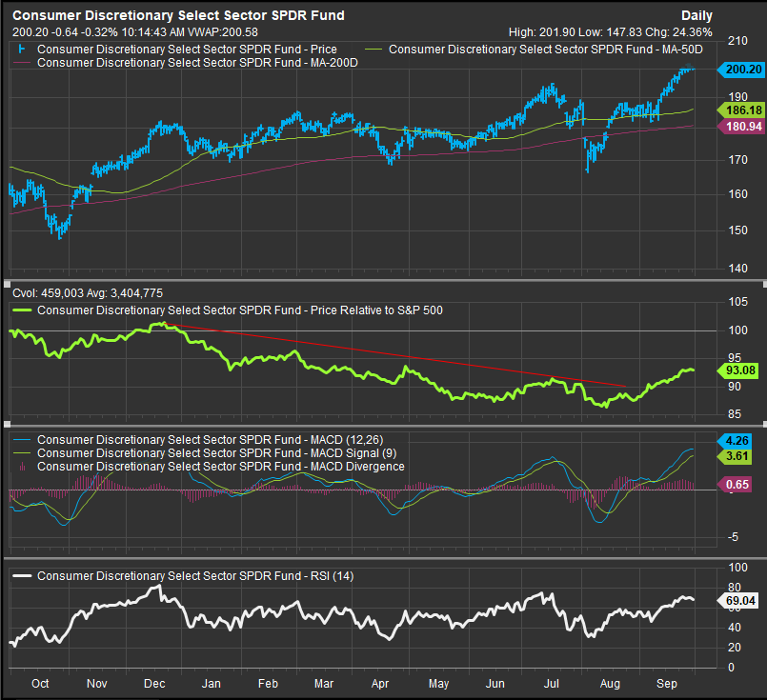Click the 140 label on the price axis

737,268
